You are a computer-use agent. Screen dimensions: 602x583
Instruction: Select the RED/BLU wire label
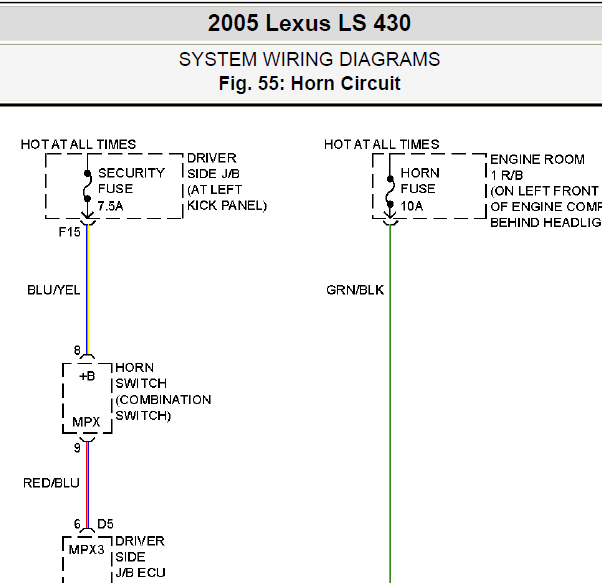[x=51, y=483]
